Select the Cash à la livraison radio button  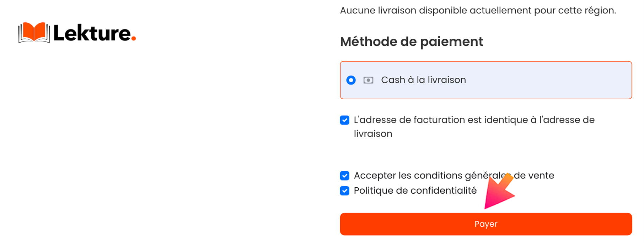pos(351,80)
